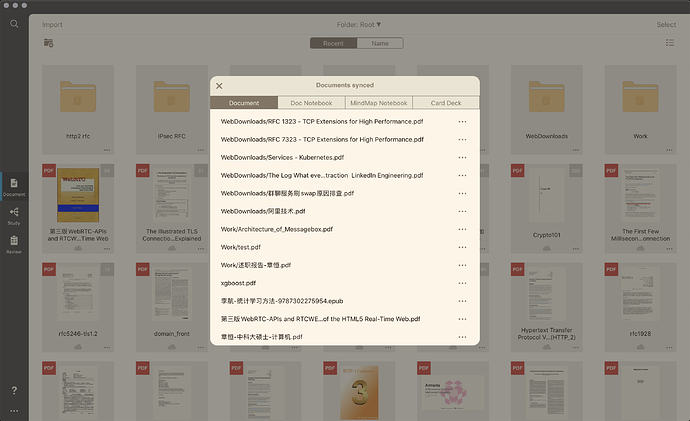Sort documents by Recent
The height and width of the screenshot is (421, 690).
(333, 43)
